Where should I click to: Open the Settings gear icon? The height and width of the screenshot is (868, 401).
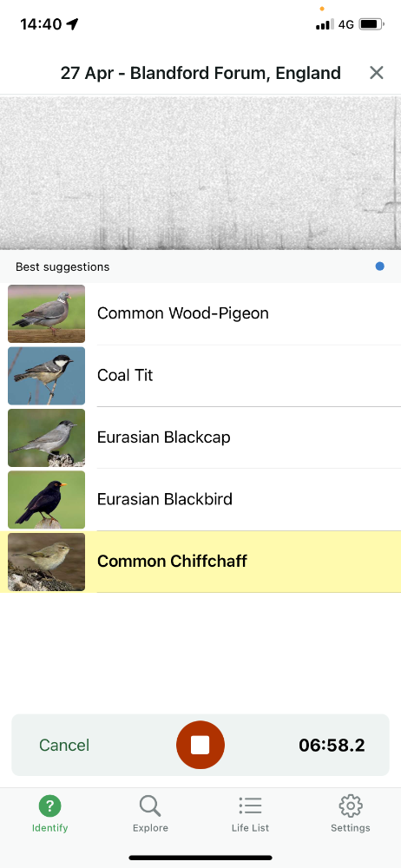coord(351,806)
